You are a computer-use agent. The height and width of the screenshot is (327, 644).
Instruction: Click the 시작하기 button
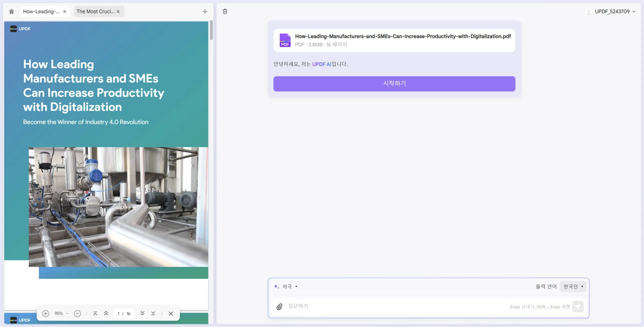pyautogui.click(x=394, y=84)
